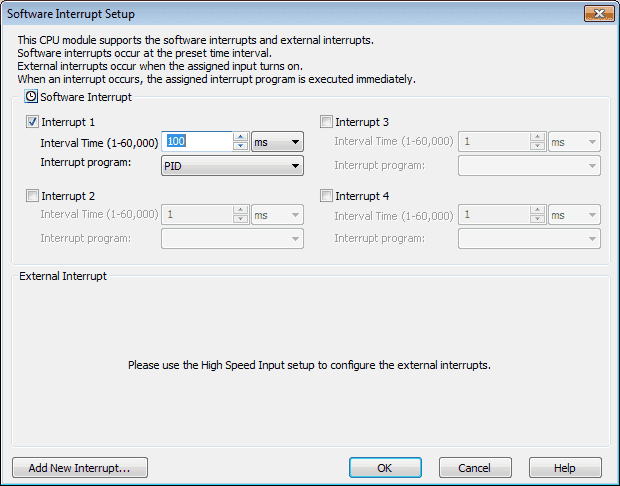This screenshot has height=486, width=620.
Task: Enable the Interrupt 2 checkbox
Action: 32,195
